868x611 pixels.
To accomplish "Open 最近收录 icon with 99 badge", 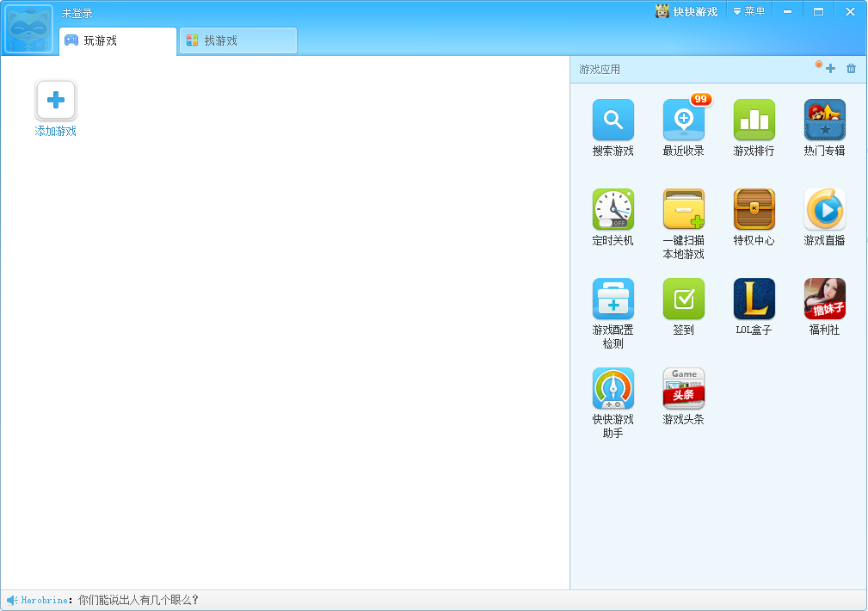I will [684, 120].
